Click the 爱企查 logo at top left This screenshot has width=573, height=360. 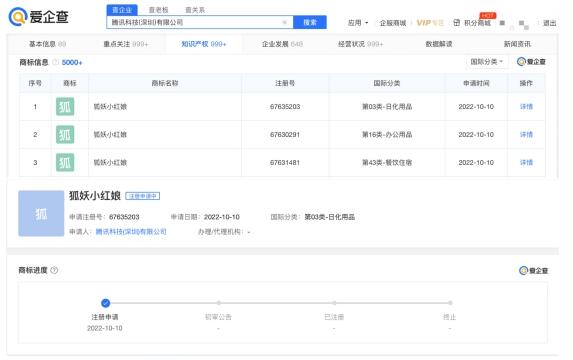[38, 17]
